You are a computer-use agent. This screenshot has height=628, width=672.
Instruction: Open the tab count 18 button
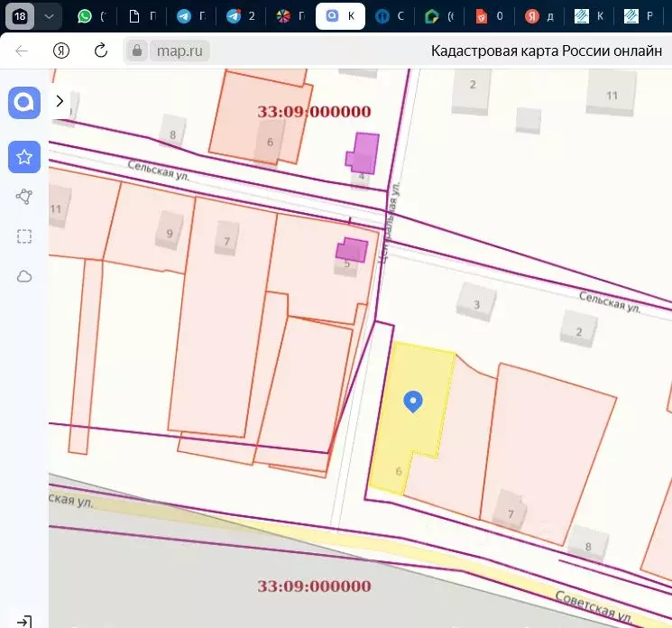click(20, 16)
